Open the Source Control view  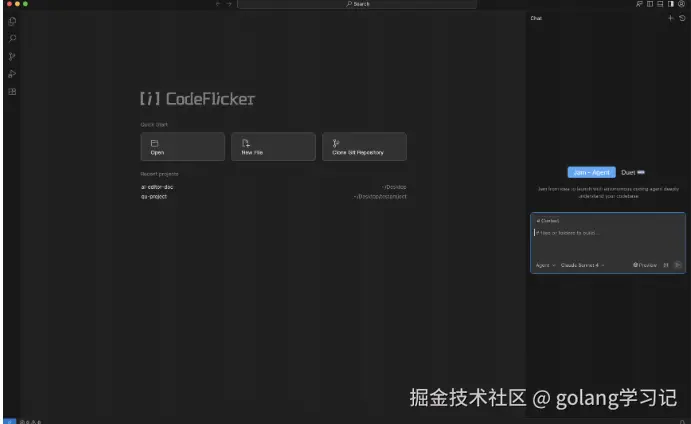(12, 56)
